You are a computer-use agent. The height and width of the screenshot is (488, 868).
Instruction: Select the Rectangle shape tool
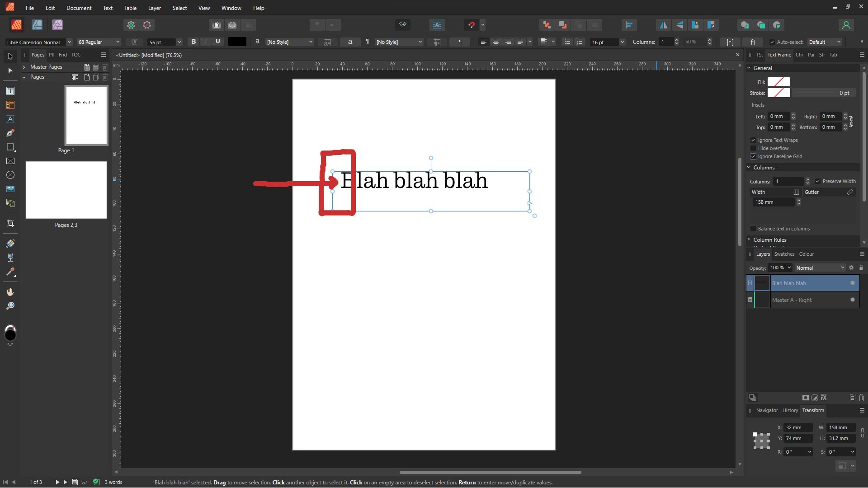click(x=10, y=147)
